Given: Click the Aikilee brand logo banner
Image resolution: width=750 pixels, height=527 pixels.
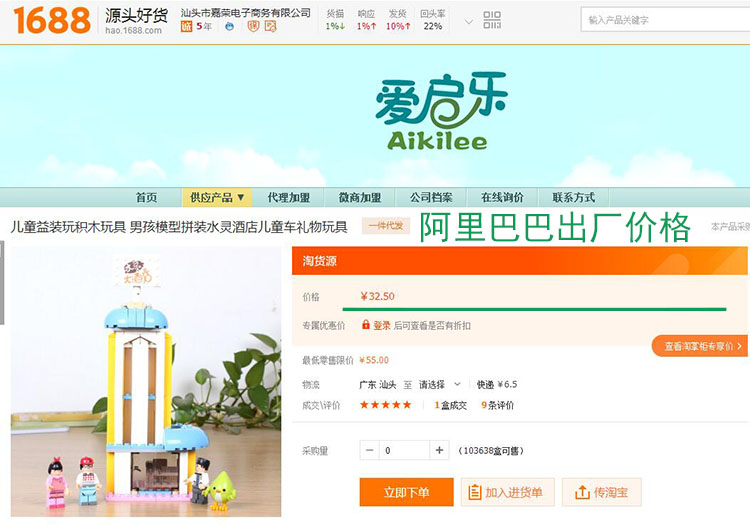Looking at the screenshot, I should (x=439, y=111).
